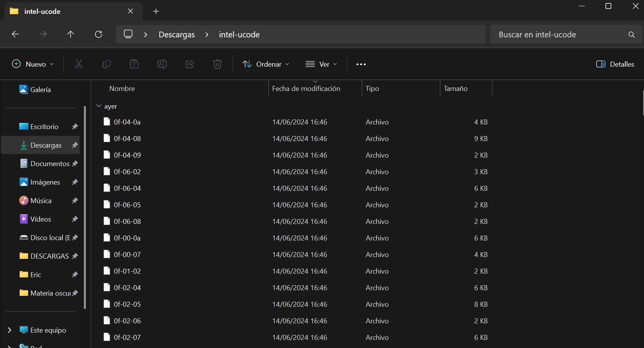Refresh the current folder view
644x348 pixels.
click(x=99, y=34)
